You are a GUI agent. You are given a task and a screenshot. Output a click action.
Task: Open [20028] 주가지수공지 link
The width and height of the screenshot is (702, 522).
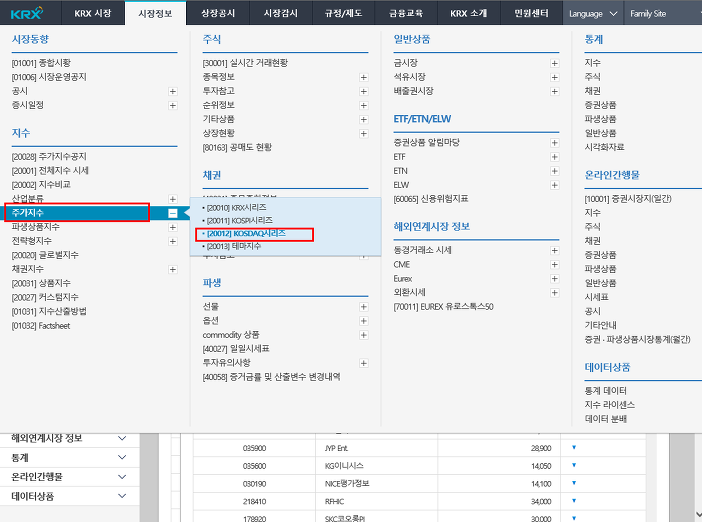[49, 157]
